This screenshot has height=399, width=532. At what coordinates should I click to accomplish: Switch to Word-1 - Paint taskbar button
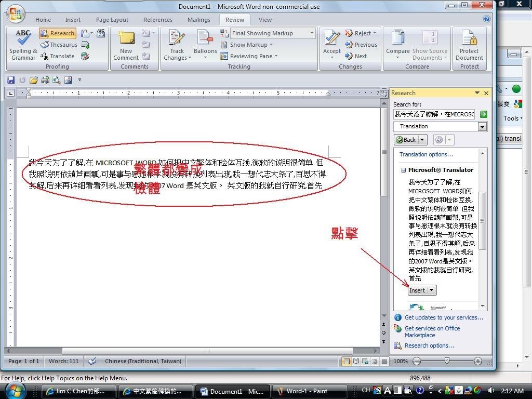coord(310,391)
